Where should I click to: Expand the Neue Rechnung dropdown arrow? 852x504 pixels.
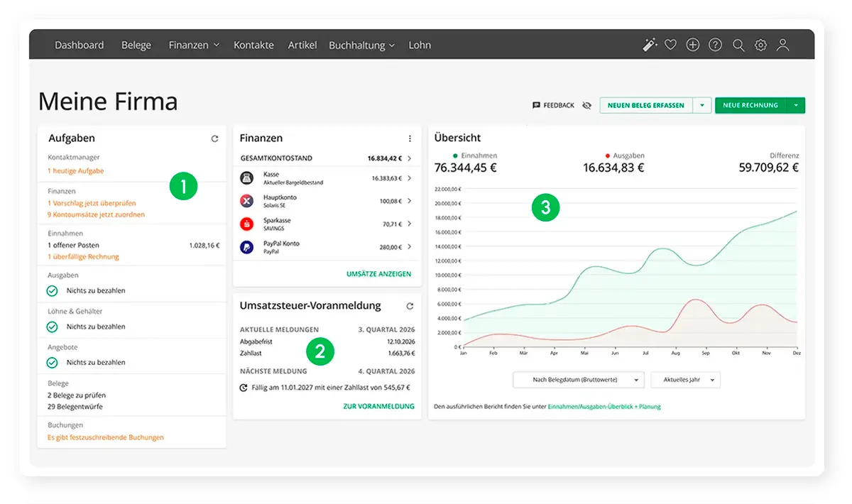(x=796, y=105)
